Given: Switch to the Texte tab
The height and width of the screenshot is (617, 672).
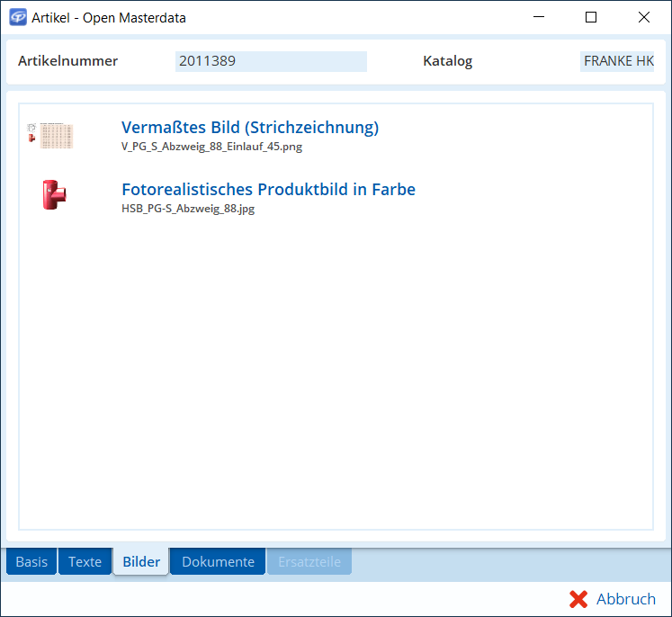Looking at the screenshot, I should [85, 562].
